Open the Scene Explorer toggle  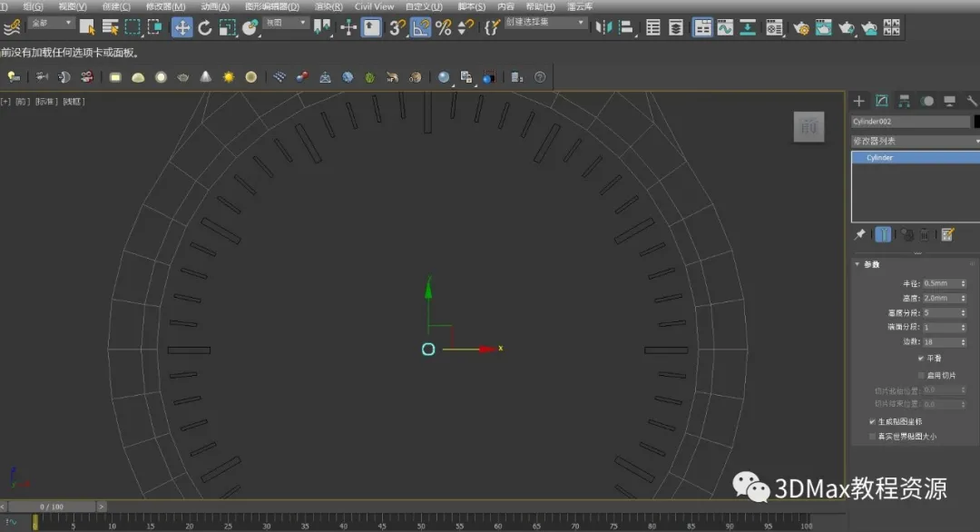coord(653,27)
